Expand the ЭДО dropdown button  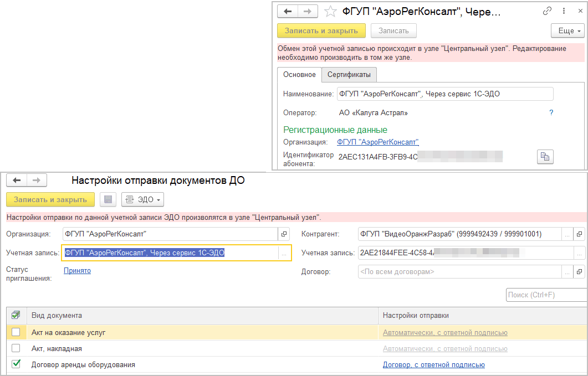[x=142, y=199]
